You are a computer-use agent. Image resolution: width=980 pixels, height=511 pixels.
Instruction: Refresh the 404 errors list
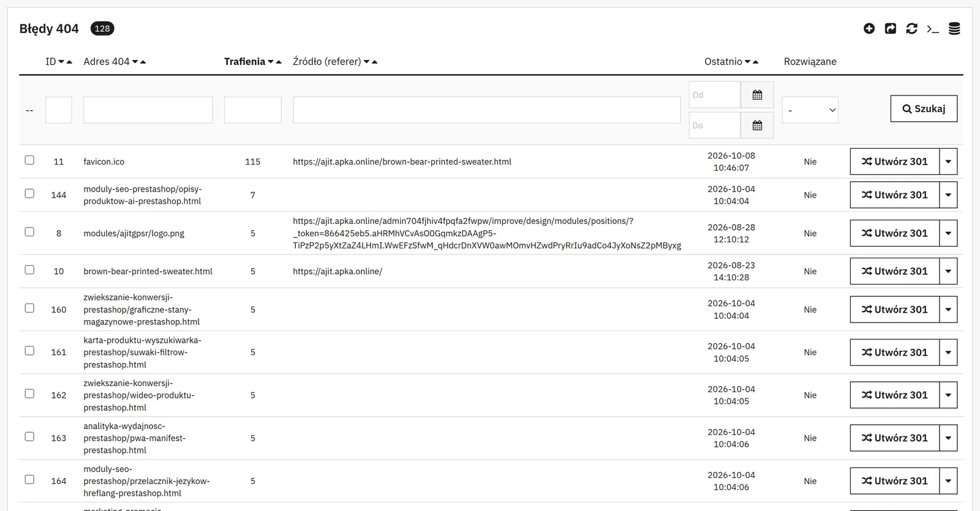tap(911, 29)
